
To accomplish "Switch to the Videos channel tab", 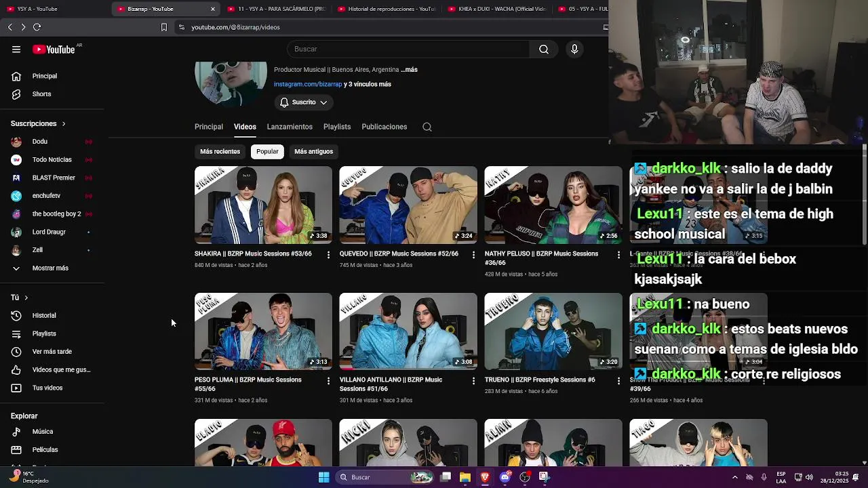I will click(x=245, y=127).
